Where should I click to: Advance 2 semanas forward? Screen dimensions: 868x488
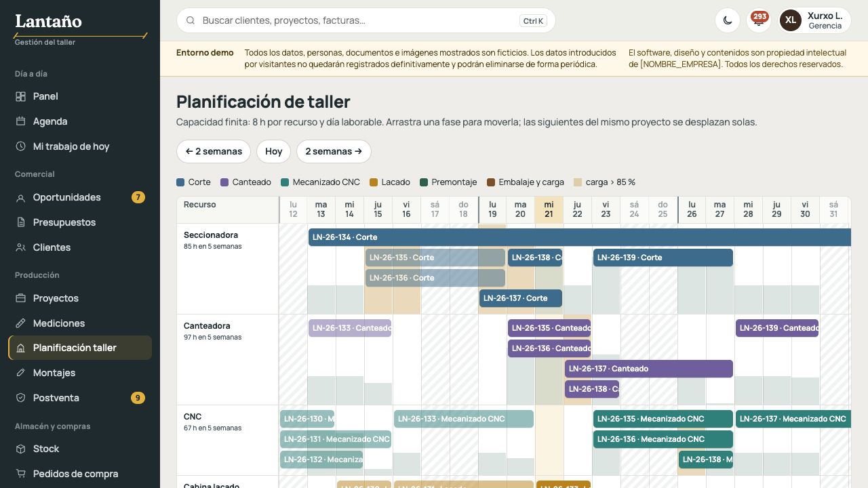[x=334, y=151]
